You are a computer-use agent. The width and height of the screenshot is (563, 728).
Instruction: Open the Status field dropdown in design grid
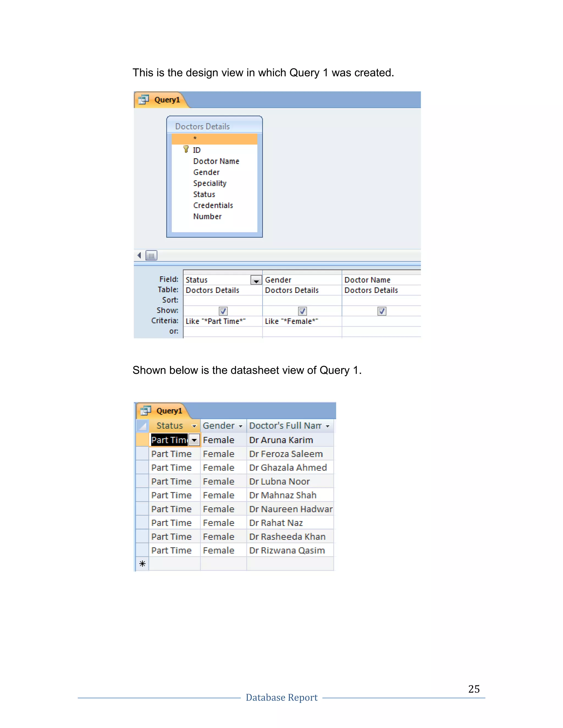[256, 280]
